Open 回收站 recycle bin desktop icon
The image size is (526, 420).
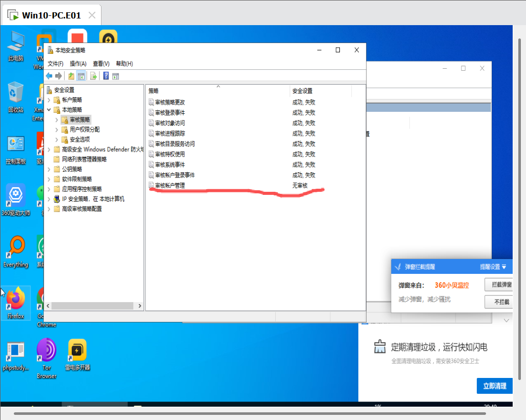[x=16, y=97]
